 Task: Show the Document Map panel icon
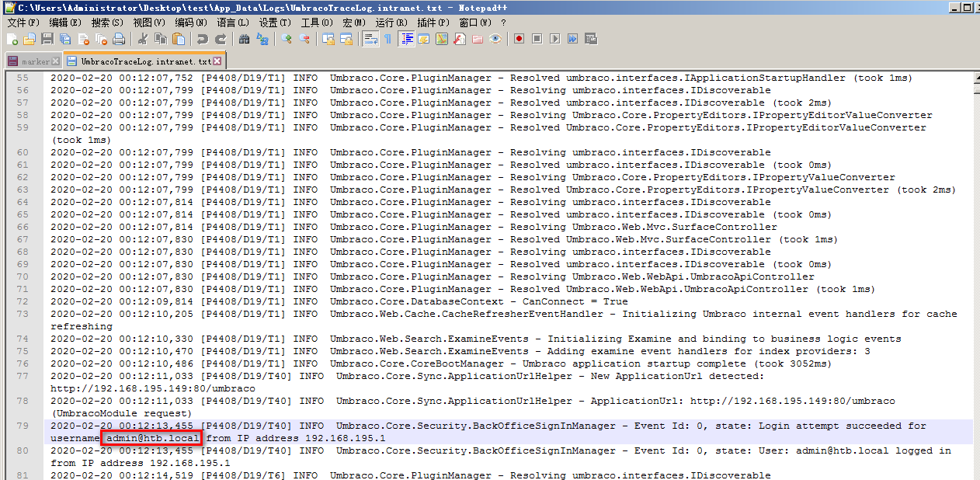(x=442, y=39)
